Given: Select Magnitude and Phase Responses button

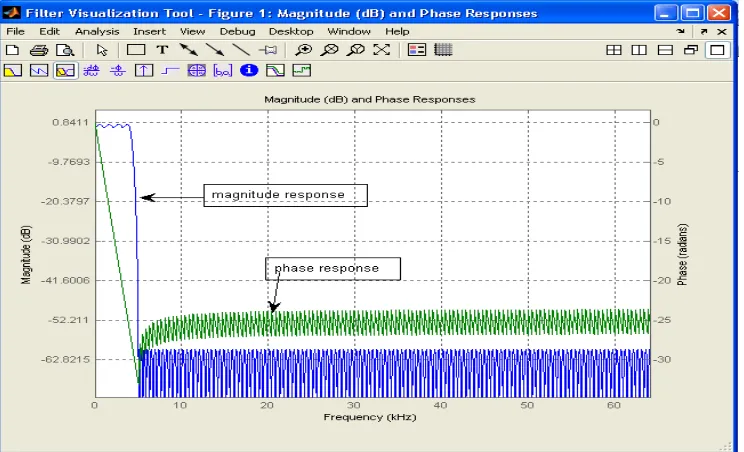Looking at the screenshot, I should [65, 71].
